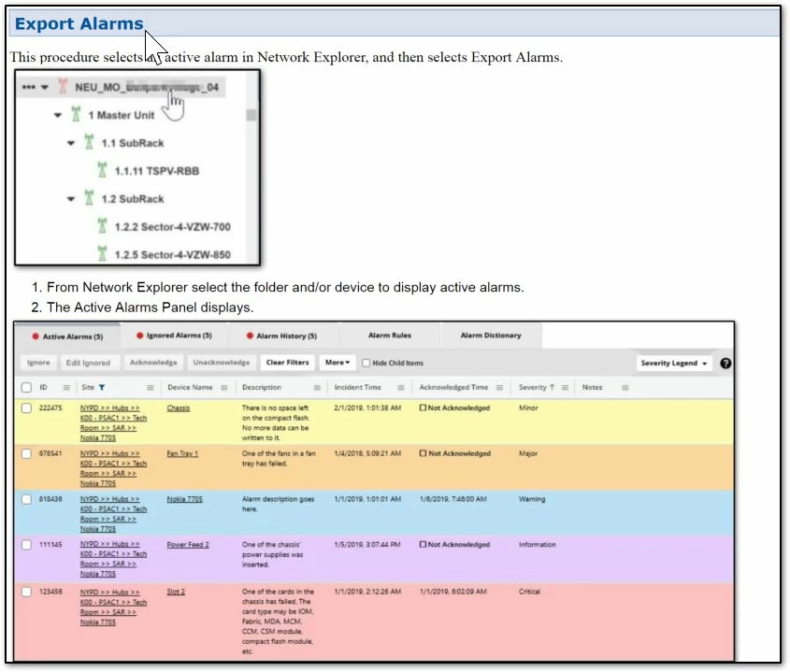The image size is (790, 672).
Task: Open the Alarm History (5) tab
Action: [x=282, y=336]
